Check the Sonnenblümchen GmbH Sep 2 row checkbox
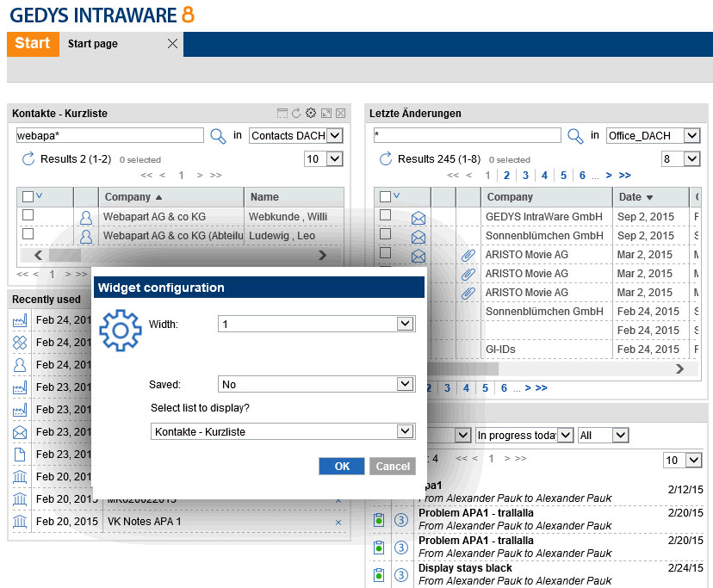 click(x=385, y=234)
